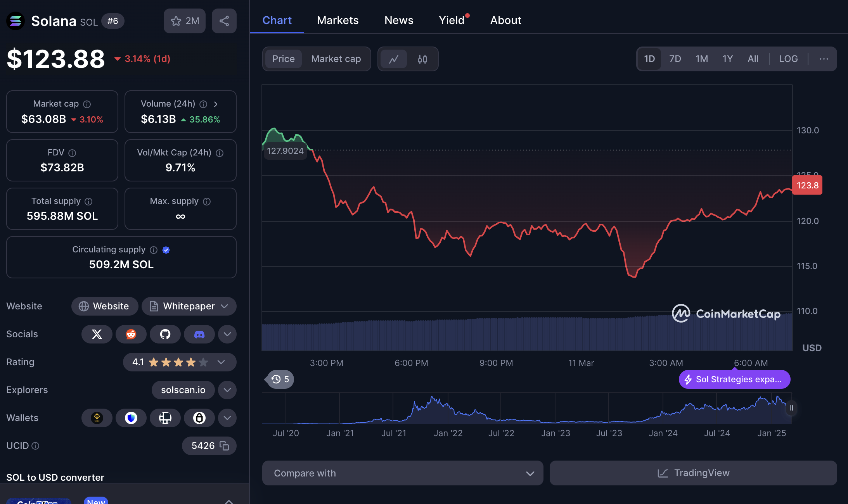Click the #6 rank badge
The width and height of the screenshot is (848, 504).
(x=112, y=21)
